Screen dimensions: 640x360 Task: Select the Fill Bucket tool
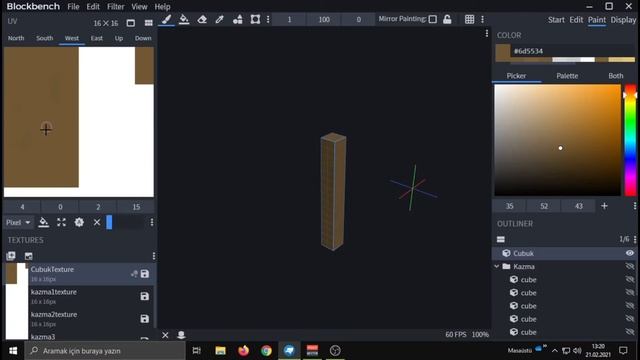coord(184,19)
